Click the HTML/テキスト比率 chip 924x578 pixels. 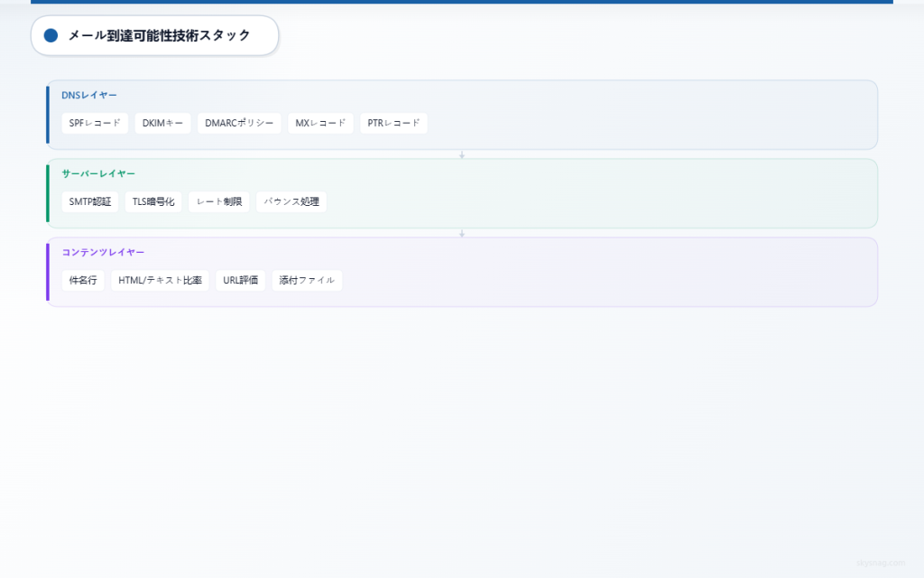(160, 280)
